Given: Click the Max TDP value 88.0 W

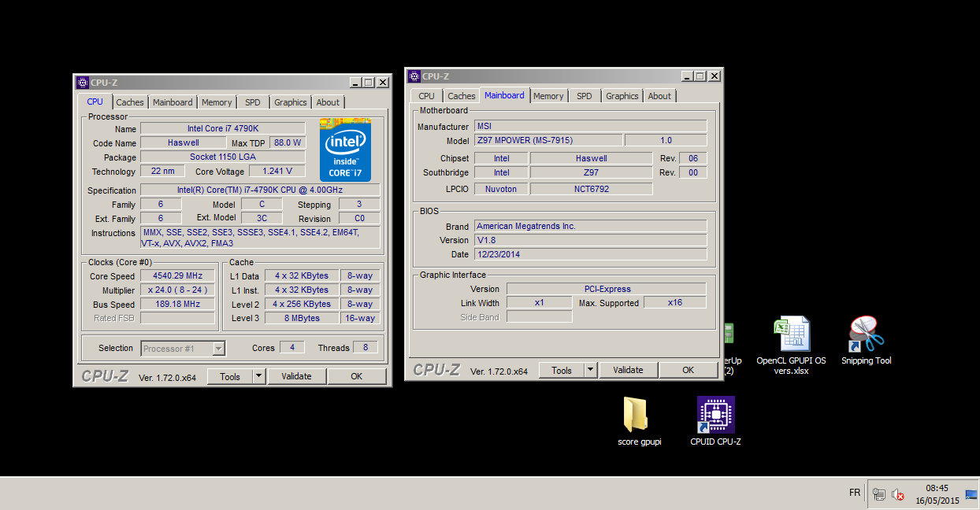Looking at the screenshot, I should (287, 142).
